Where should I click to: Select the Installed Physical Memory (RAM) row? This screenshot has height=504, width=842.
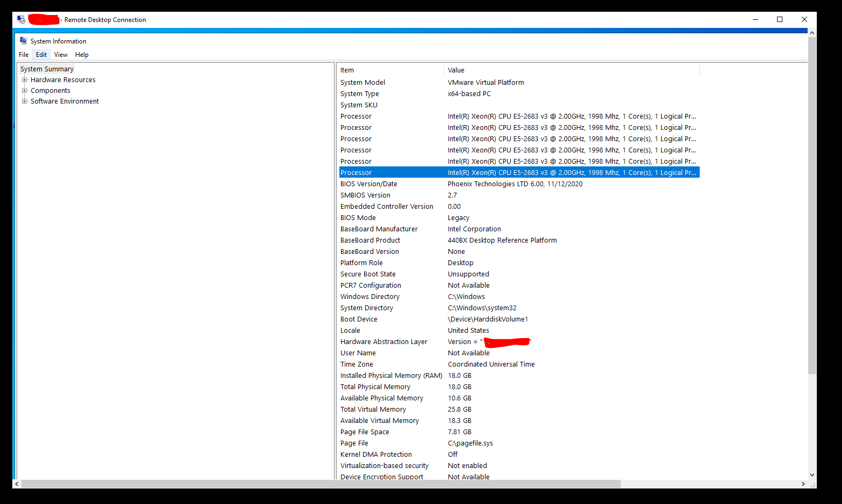point(519,376)
